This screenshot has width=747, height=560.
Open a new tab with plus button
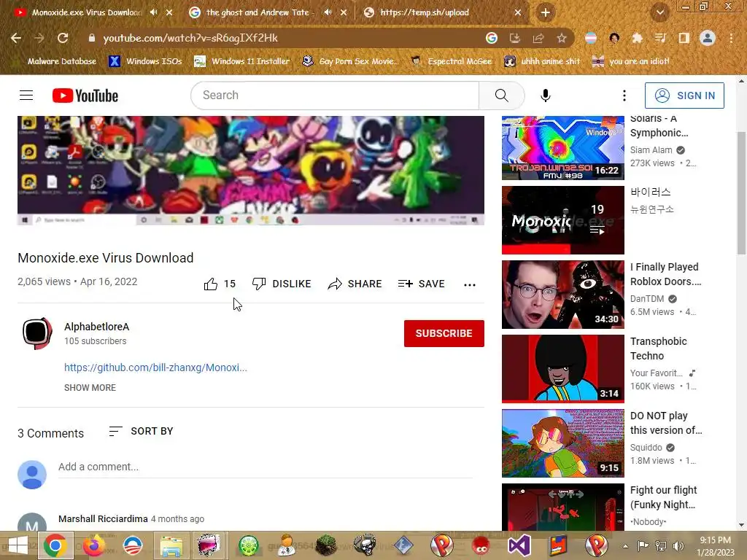[546, 13]
